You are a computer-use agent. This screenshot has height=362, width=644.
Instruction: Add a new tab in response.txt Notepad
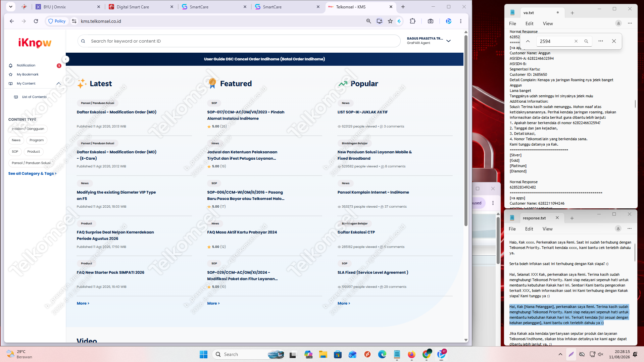(x=572, y=218)
